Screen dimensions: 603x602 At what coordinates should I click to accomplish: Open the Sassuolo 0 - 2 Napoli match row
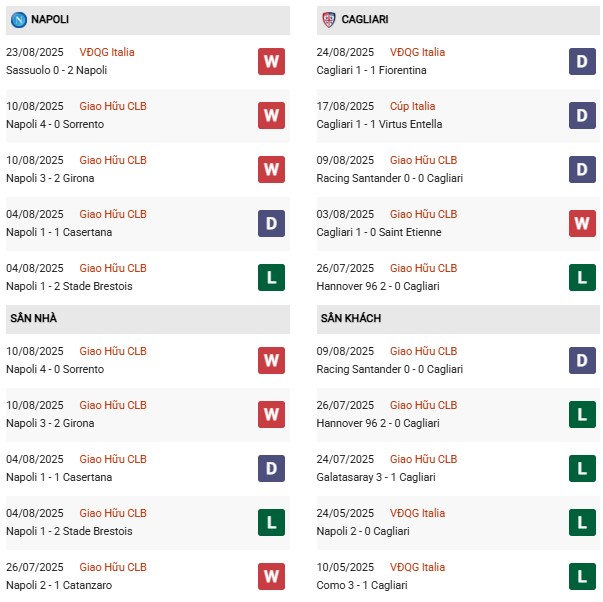pos(57,70)
